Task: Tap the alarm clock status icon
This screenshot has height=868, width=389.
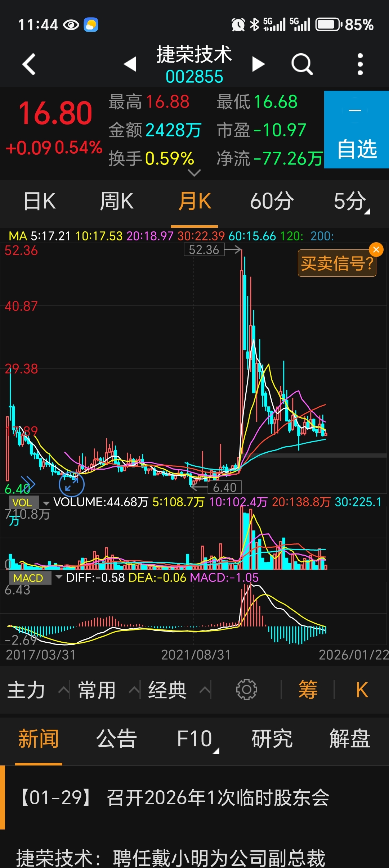Action: [238, 25]
